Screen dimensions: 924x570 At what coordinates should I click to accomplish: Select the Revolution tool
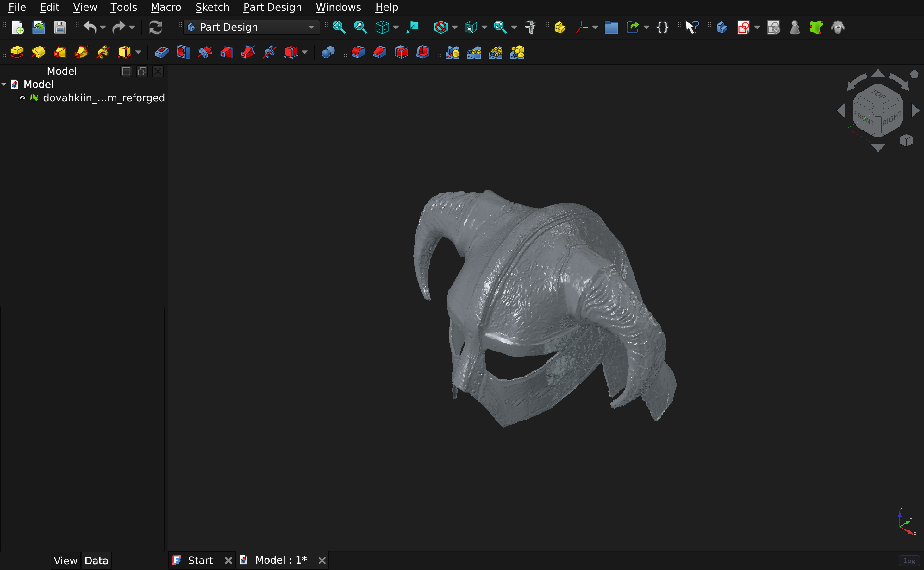[38, 52]
